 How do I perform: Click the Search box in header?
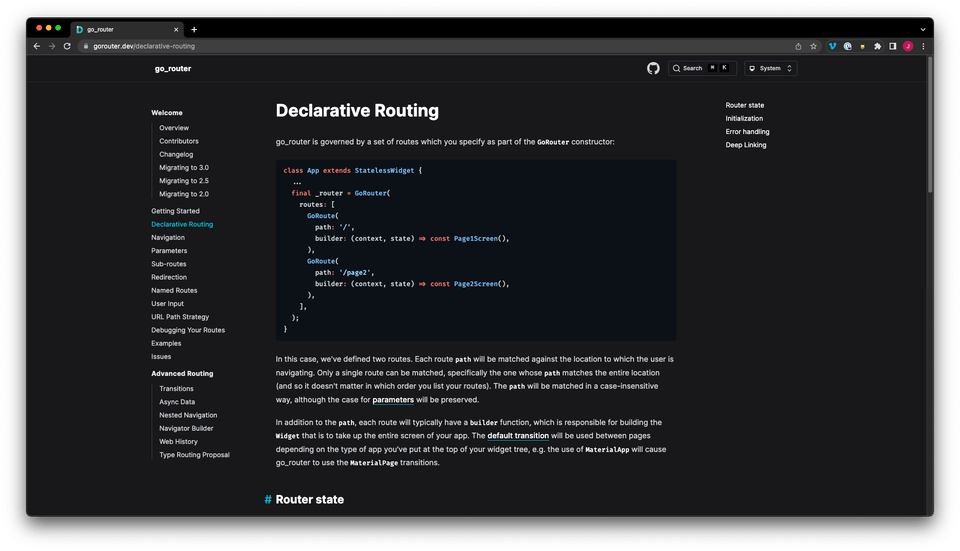(702, 69)
